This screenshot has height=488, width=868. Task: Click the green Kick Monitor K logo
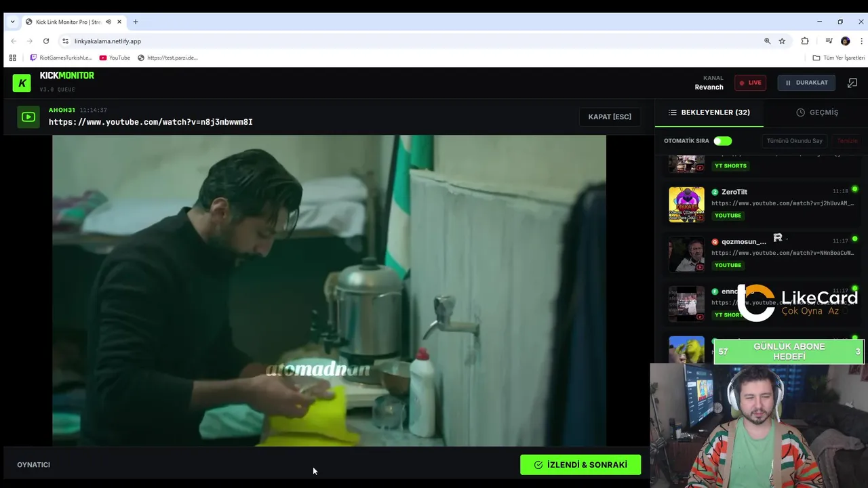pyautogui.click(x=22, y=83)
